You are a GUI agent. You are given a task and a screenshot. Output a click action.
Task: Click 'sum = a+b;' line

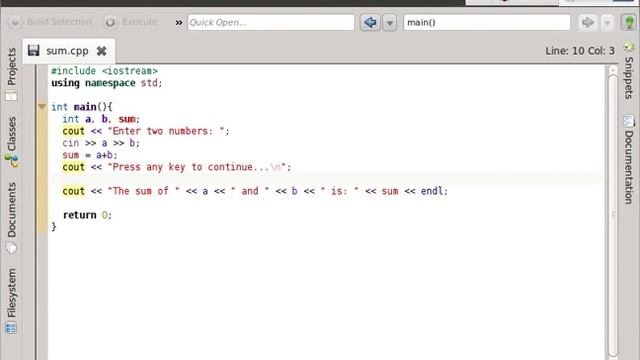(x=90, y=155)
